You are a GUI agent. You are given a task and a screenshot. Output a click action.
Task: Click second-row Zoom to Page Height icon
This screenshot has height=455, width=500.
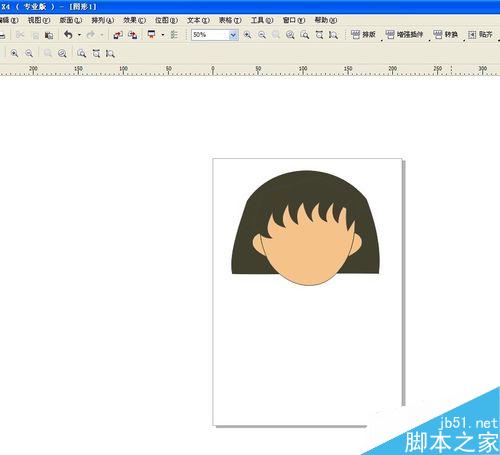(110, 53)
